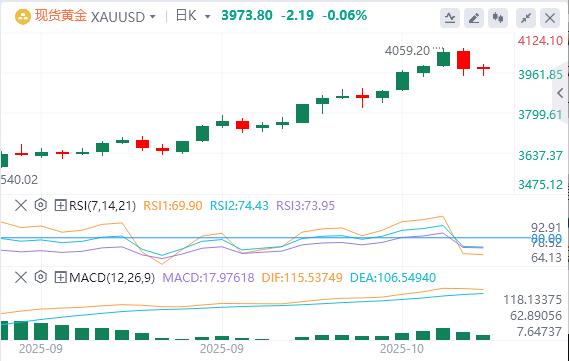The image size is (569, 361).
Task: Click the 3637.37 price axis label
Action: point(540,156)
